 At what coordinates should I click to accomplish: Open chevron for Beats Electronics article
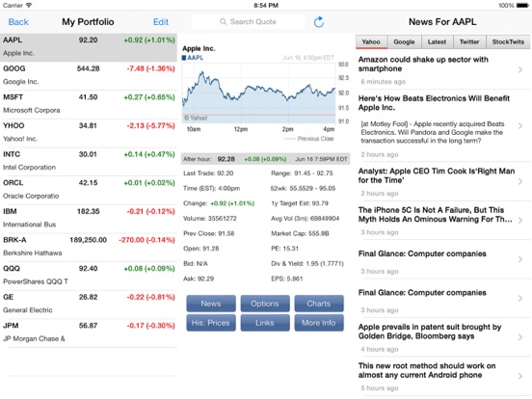point(520,126)
